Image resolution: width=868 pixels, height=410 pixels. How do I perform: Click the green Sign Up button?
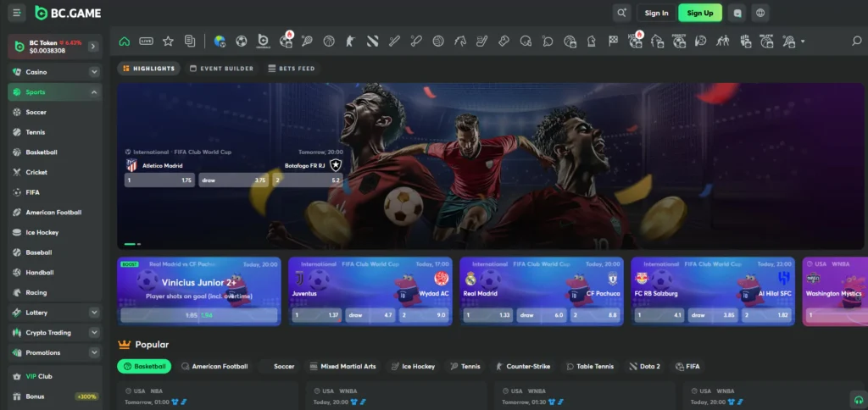tap(700, 13)
